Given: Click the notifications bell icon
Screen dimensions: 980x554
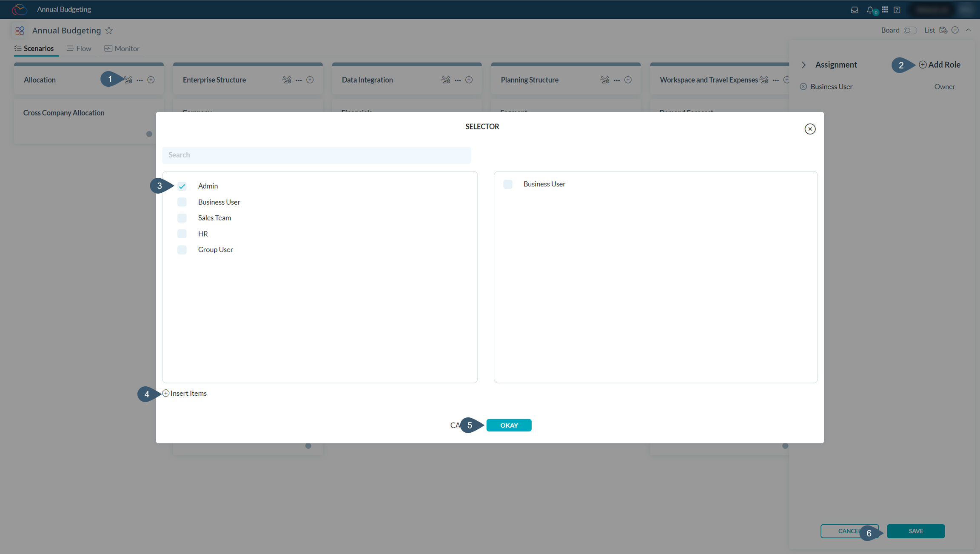Looking at the screenshot, I should click(869, 9).
